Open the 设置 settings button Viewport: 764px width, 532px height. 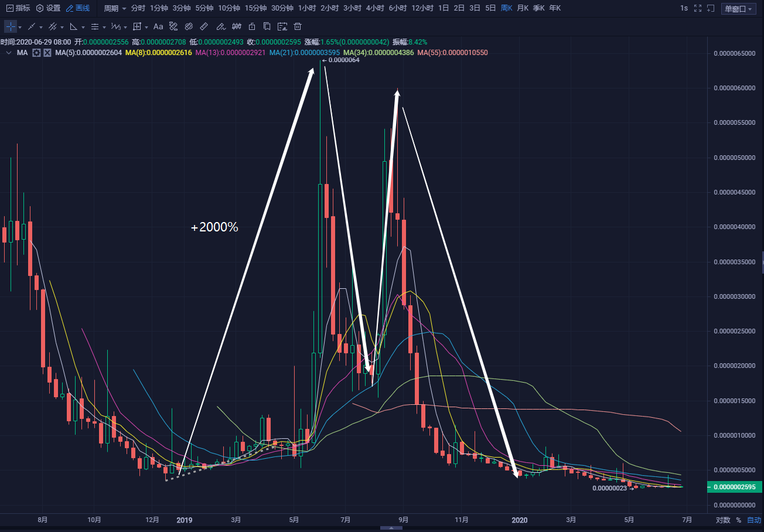[x=48, y=8]
